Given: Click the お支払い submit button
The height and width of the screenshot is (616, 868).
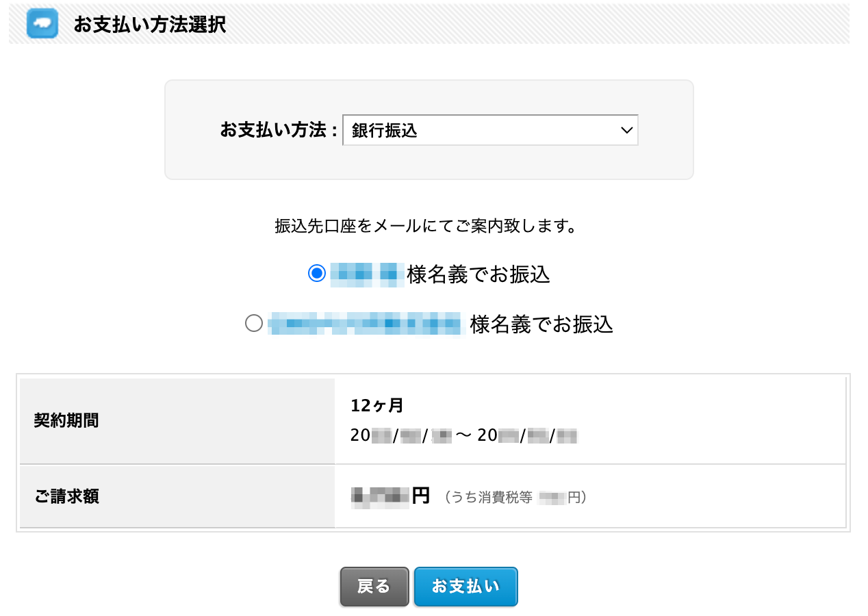Looking at the screenshot, I should click(465, 587).
